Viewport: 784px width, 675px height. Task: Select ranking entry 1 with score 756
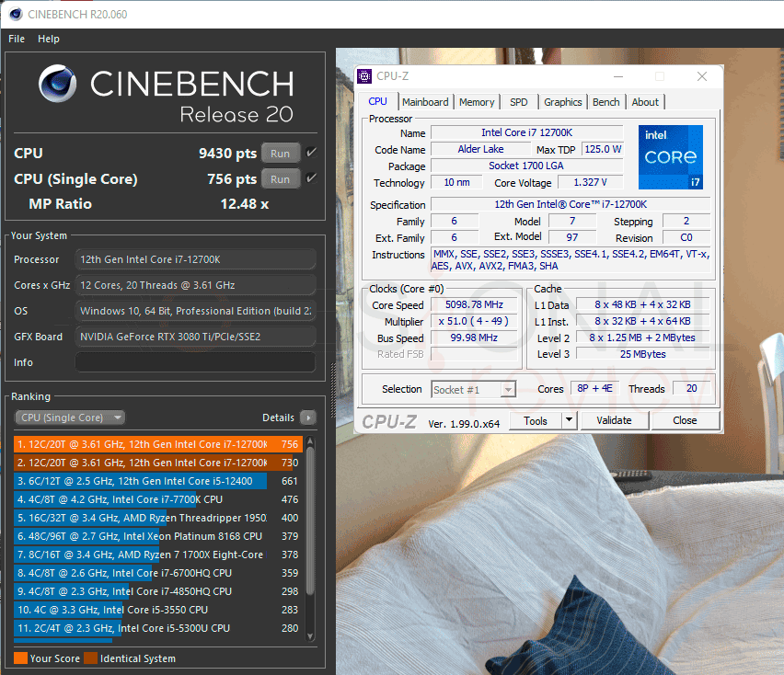click(158, 444)
